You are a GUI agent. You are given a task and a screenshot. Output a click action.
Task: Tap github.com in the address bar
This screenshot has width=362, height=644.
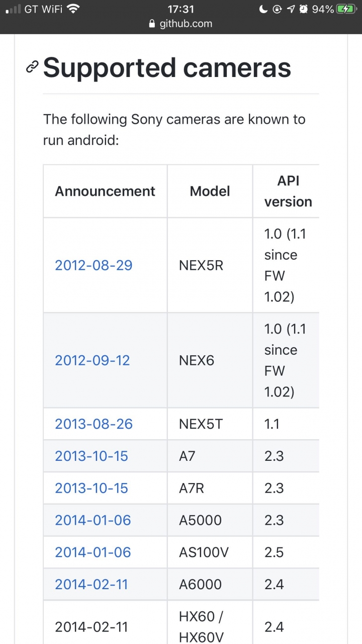(186, 24)
